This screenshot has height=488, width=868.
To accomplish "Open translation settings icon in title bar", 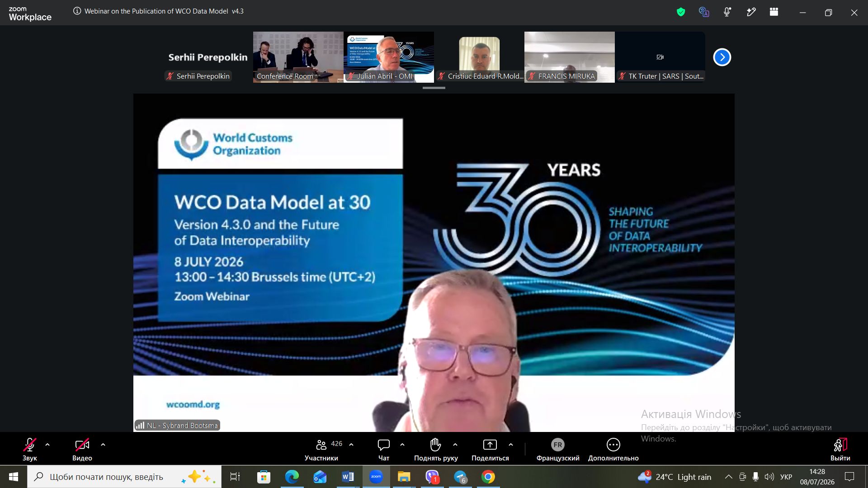I will coord(704,12).
